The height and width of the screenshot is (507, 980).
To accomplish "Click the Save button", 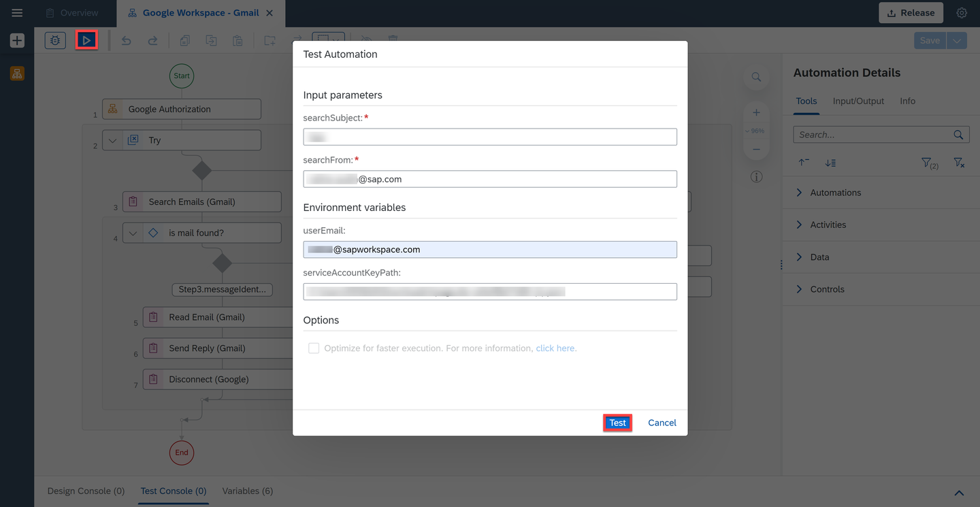I will [930, 41].
